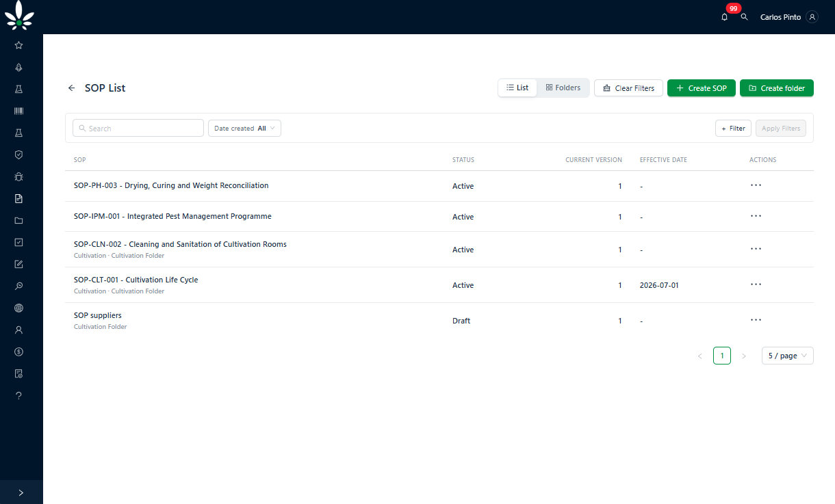Open the star favorites icon in the sidebar
Image resolution: width=835 pixels, height=504 pixels.
point(18,45)
